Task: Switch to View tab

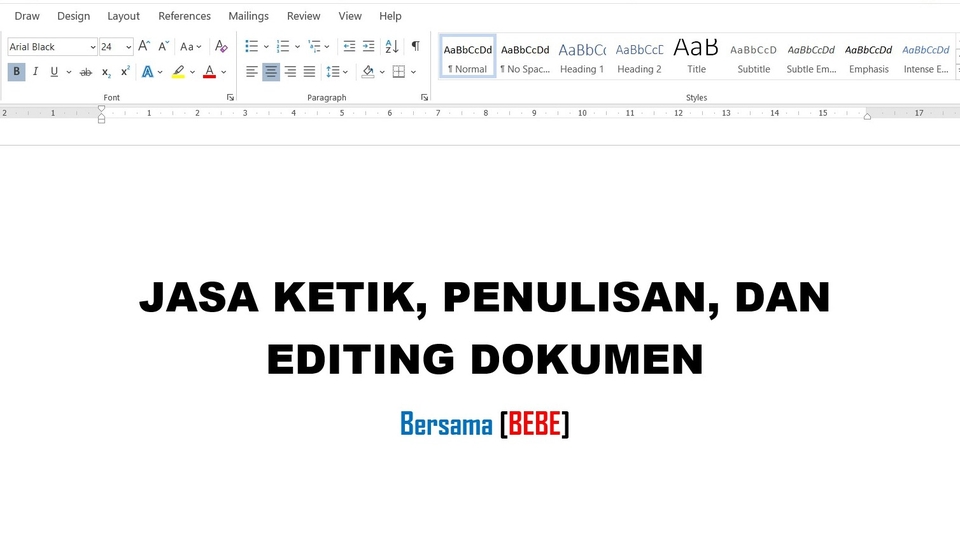Action: tap(350, 16)
